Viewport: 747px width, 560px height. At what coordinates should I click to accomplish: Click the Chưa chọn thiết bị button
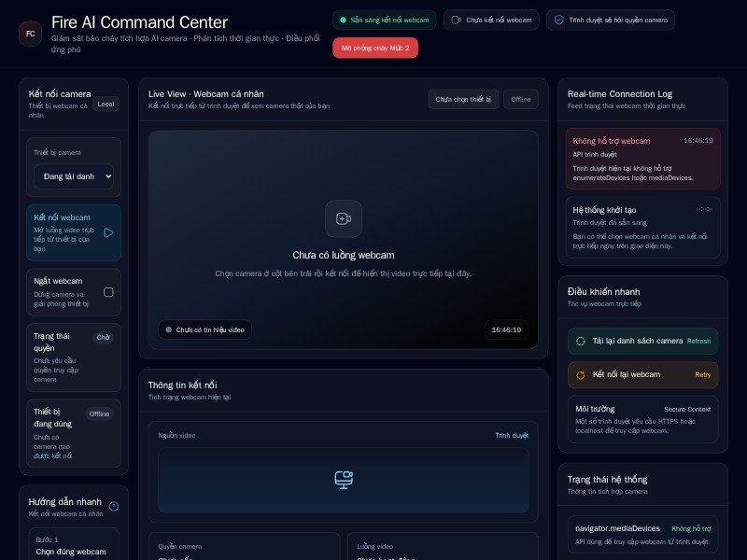(x=463, y=100)
